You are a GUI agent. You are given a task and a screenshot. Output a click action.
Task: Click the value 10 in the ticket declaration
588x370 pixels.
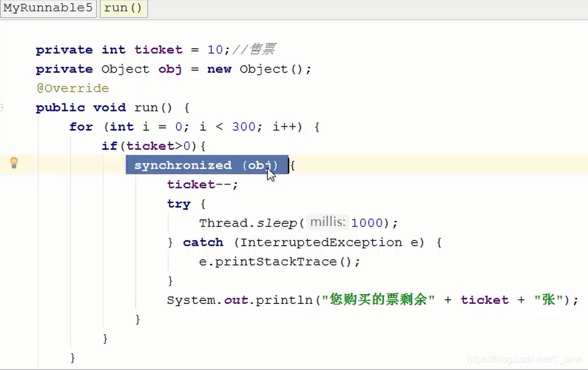click(x=215, y=49)
